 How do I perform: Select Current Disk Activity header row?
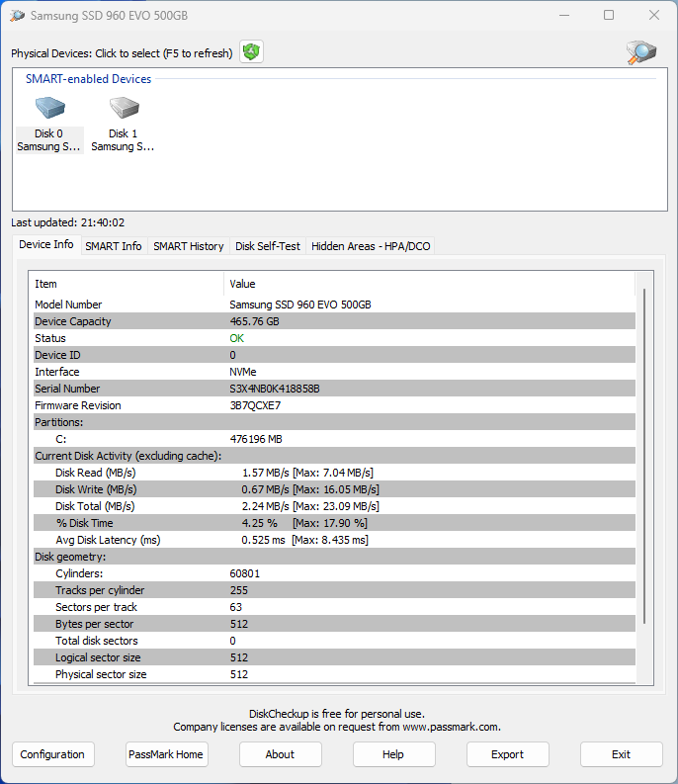point(334,456)
